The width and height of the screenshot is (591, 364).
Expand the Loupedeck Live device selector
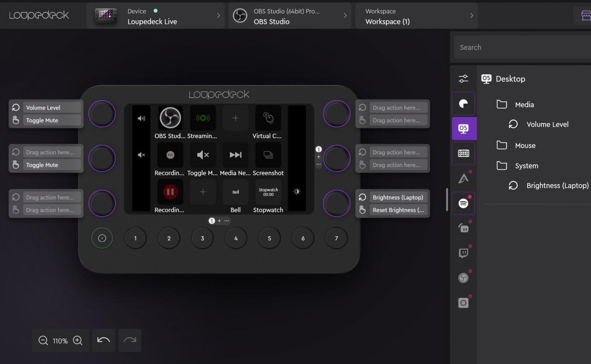point(155,16)
